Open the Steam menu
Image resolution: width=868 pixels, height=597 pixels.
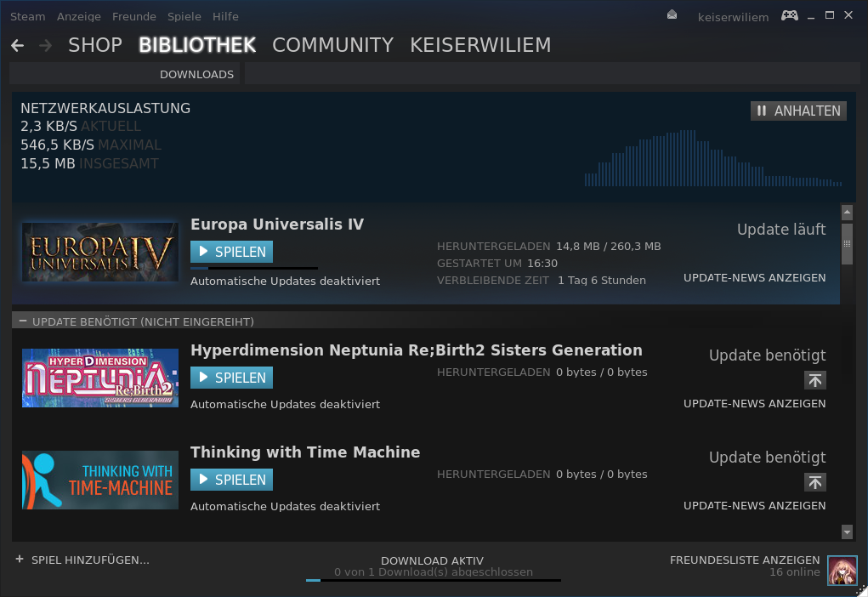click(28, 17)
